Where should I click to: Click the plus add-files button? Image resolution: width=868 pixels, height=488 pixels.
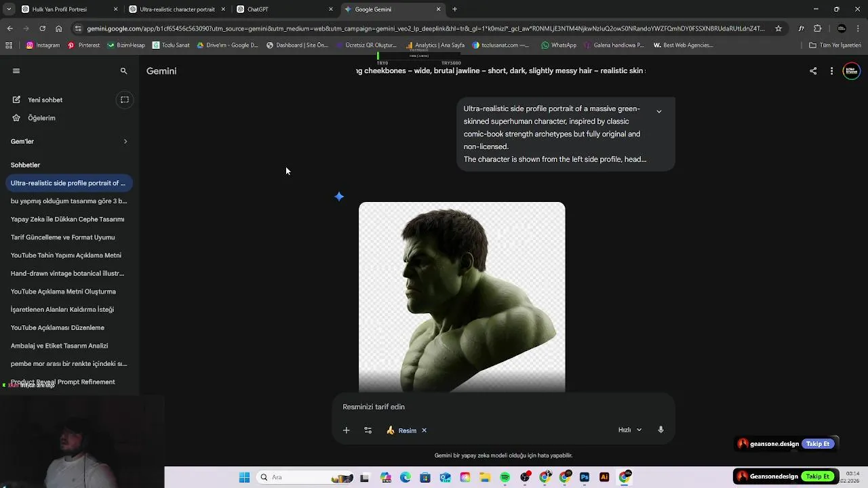click(x=346, y=430)
